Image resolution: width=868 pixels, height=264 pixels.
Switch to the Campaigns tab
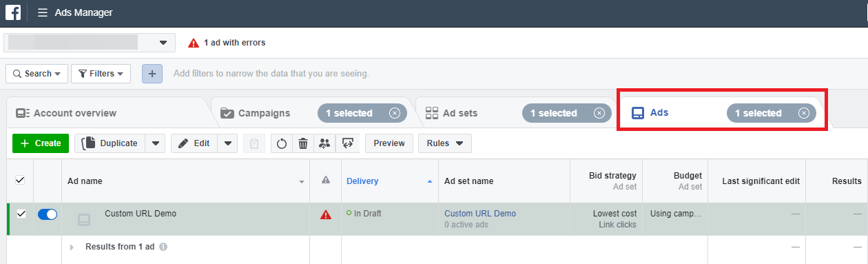coord(264,113)
